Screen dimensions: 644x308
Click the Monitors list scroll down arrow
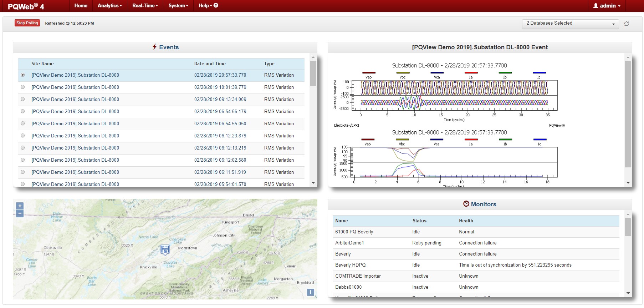pos(628,293)
